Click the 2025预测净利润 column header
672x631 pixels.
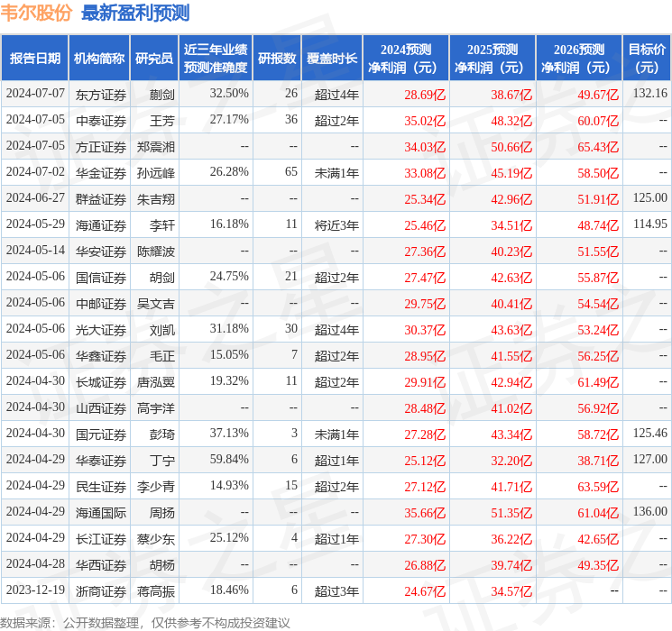click(x=492, y=59)
